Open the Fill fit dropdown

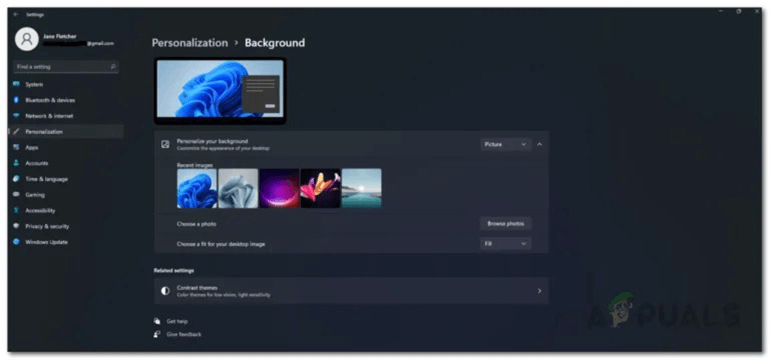point(505,244)
